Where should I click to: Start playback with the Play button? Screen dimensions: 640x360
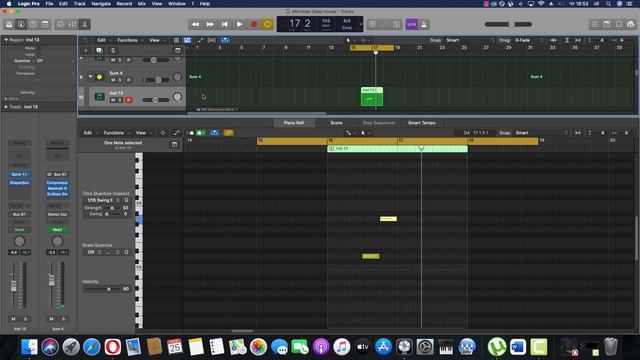239,24
